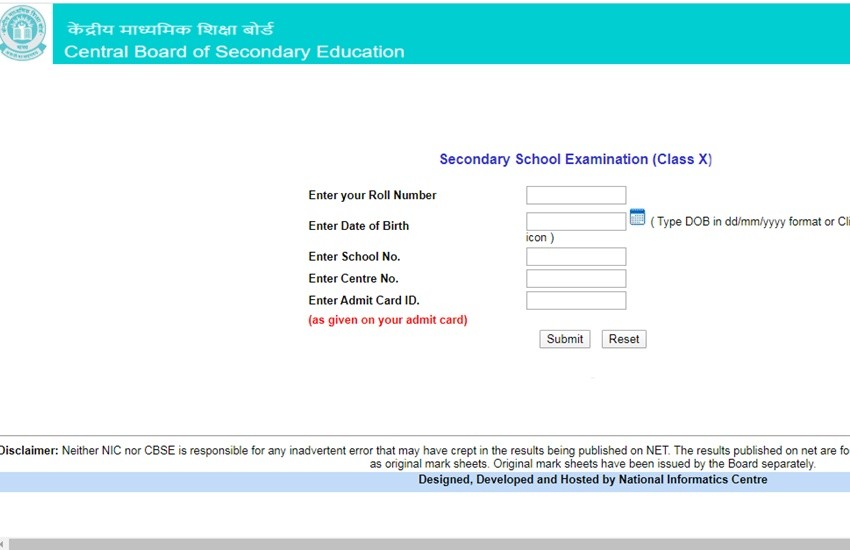The height and width of the screenshot is (550, 850).
Task: Click the 'Central Board of Secondary Education' header title
Action: (234, 52)
